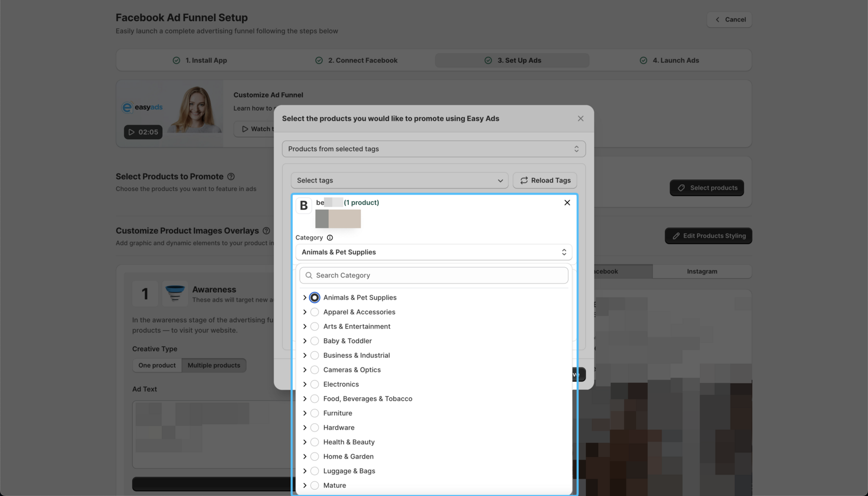Choose the Health & Beauty category radio
Viewport: 868px width, 496px height.
315,442
